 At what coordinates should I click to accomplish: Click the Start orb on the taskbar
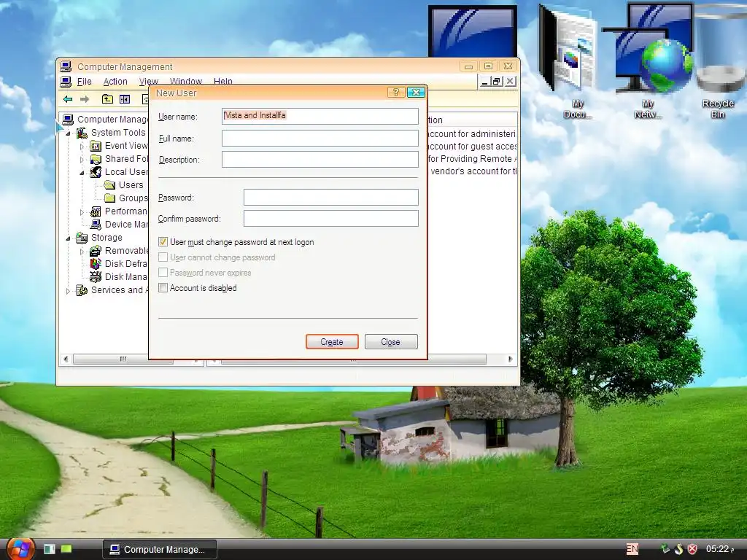[20, 548]
